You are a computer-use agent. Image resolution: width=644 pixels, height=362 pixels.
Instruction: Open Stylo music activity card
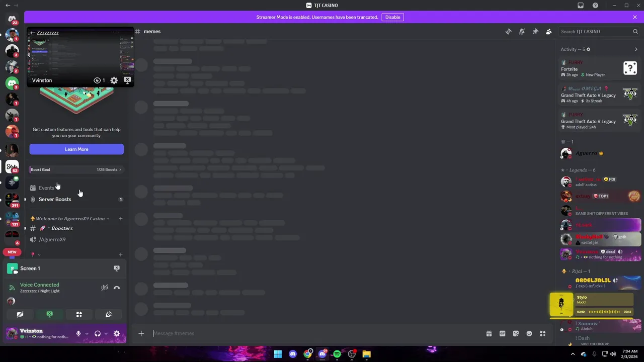[592, 305]
